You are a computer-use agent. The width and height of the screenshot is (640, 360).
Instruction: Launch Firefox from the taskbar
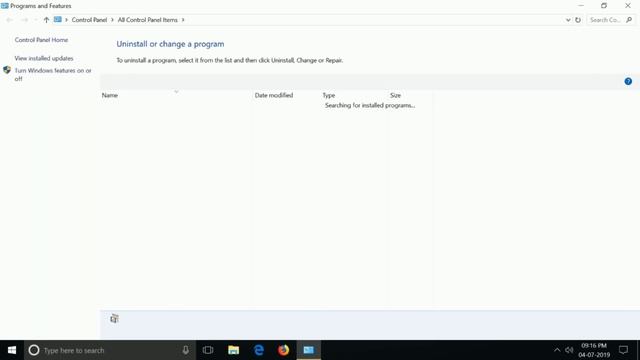(x=284, y=350)
